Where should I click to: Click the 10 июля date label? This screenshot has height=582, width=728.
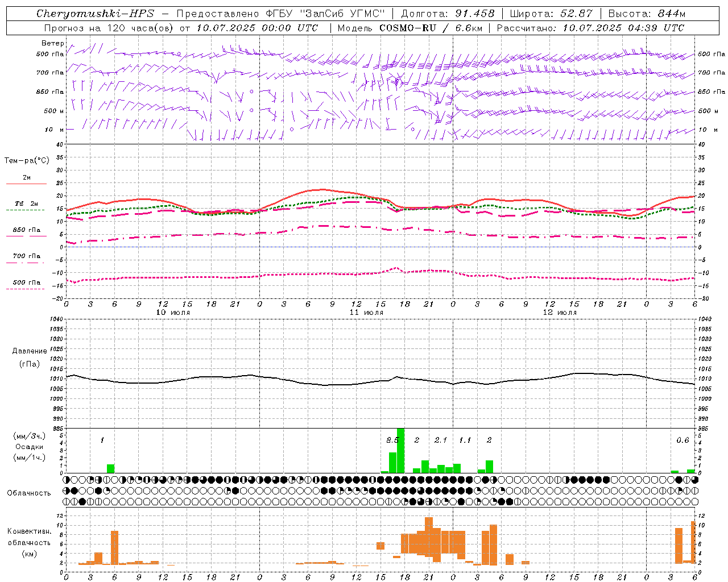click(173, 313)
